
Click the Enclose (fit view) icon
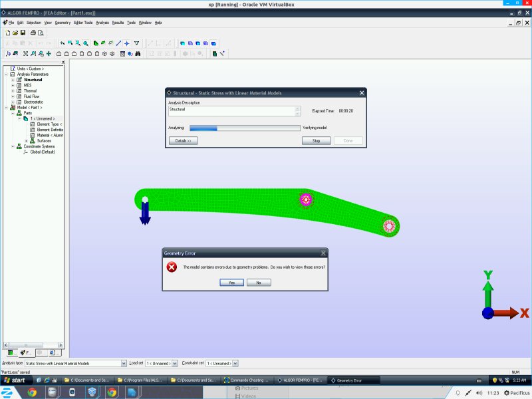click(25, 54)
